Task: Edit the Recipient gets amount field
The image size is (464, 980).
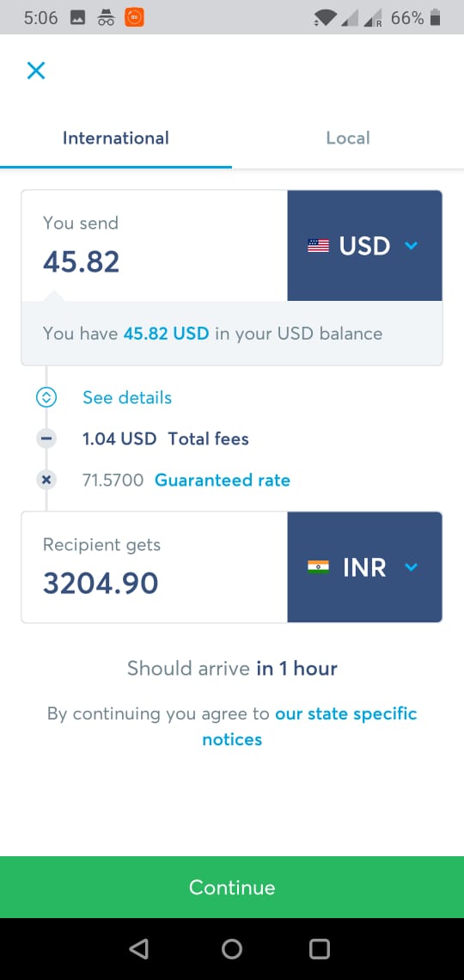Action: click(x=155, y=567)
